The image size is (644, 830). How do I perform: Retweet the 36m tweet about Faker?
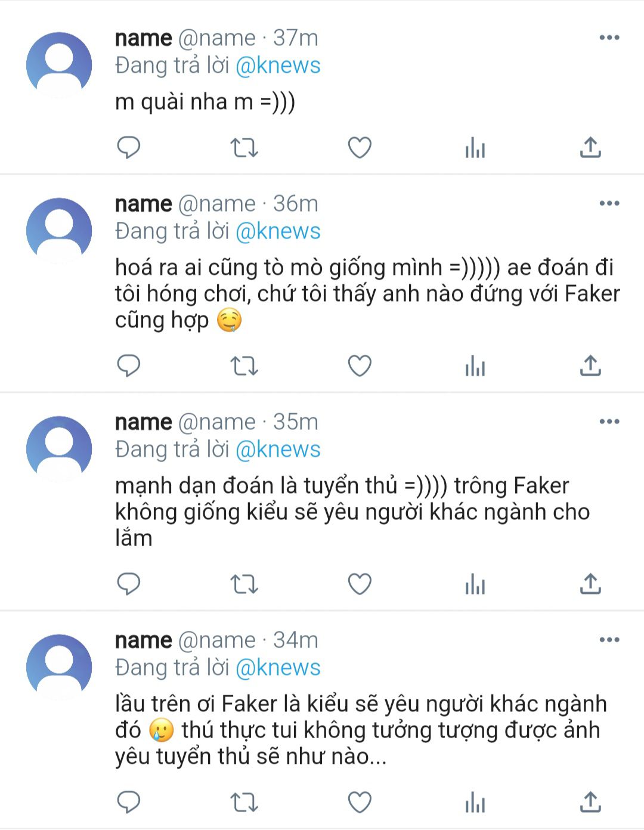(x=244, y=366)
